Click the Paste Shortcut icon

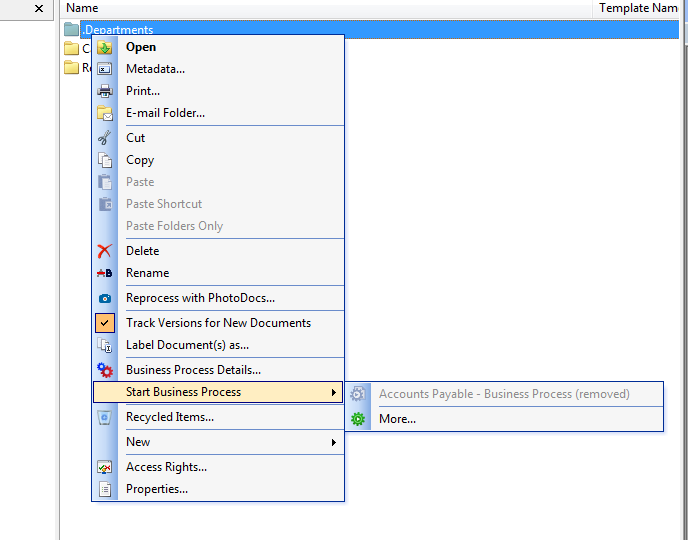(104, 204)
